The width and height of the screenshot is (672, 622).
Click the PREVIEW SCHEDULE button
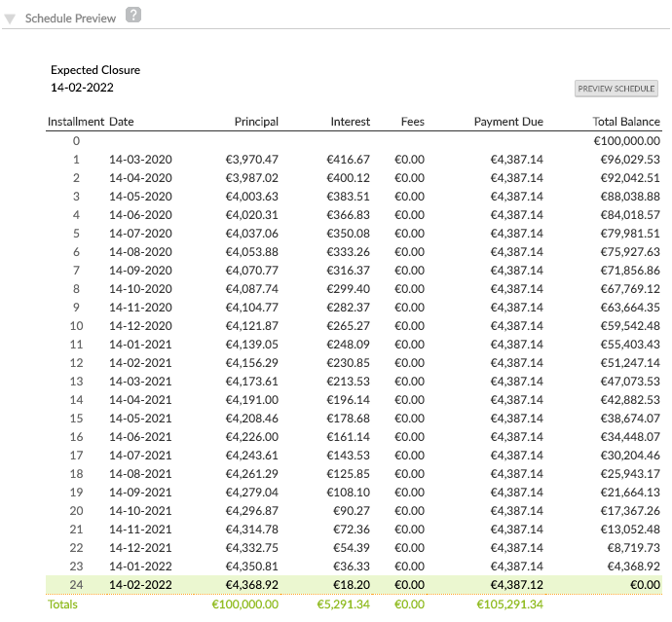click(616, 89)
